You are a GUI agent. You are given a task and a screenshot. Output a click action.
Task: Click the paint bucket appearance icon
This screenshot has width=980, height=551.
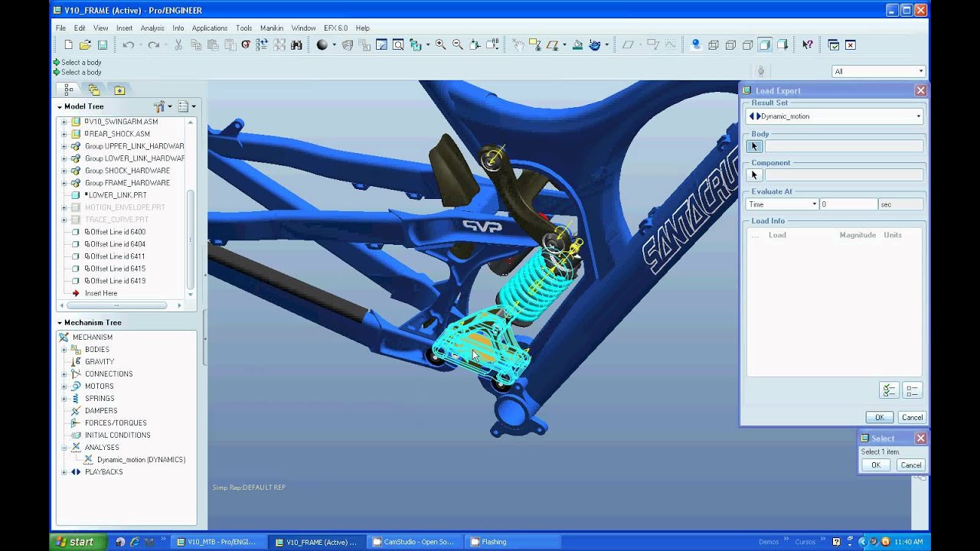(577, 45)
